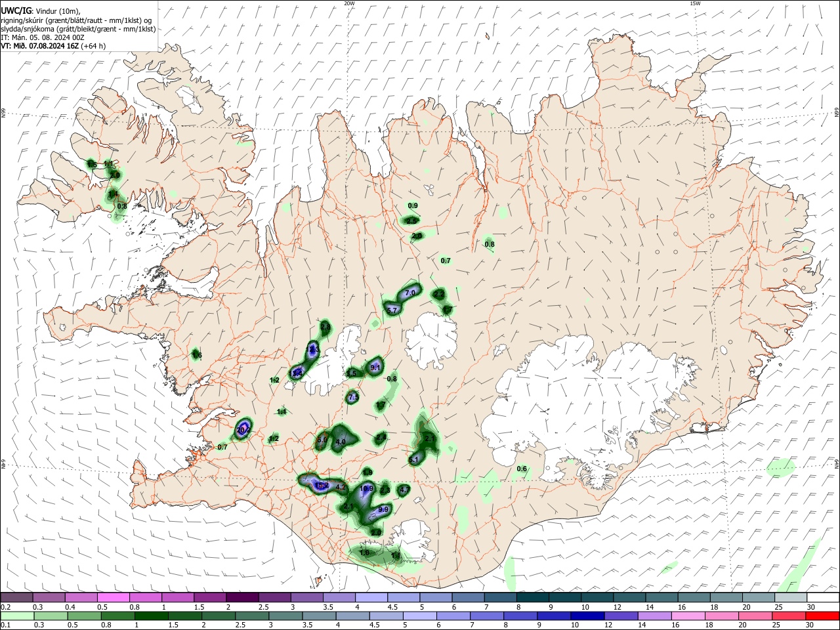The width and height of the screenshot is (840, 630).
Task: Click the '15W' longitude label
Action: (x=695, y=3)
